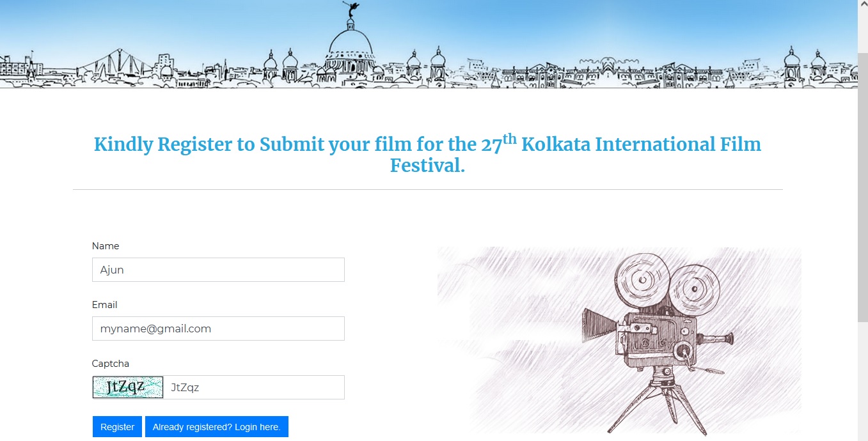
Task: Click the Name input field containing Ajun
Action: point(218,270)
